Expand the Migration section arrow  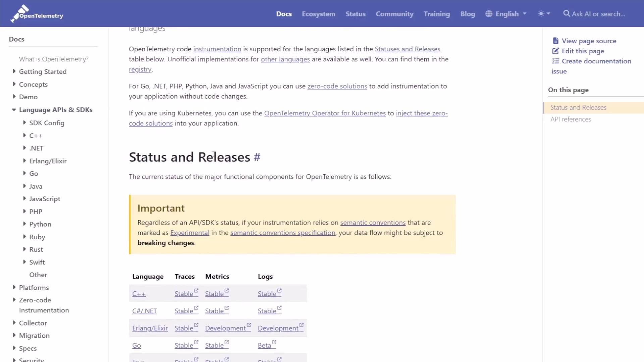tap(14, 335)
